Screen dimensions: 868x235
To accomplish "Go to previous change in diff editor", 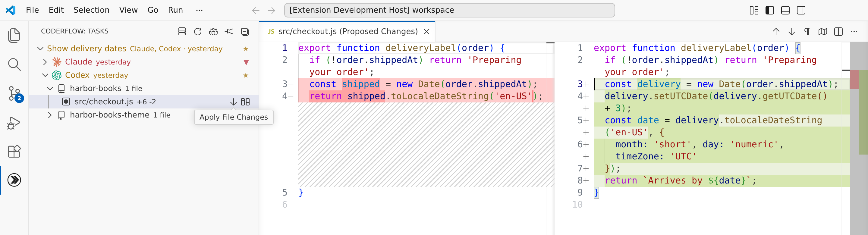I will coord(776,32).
